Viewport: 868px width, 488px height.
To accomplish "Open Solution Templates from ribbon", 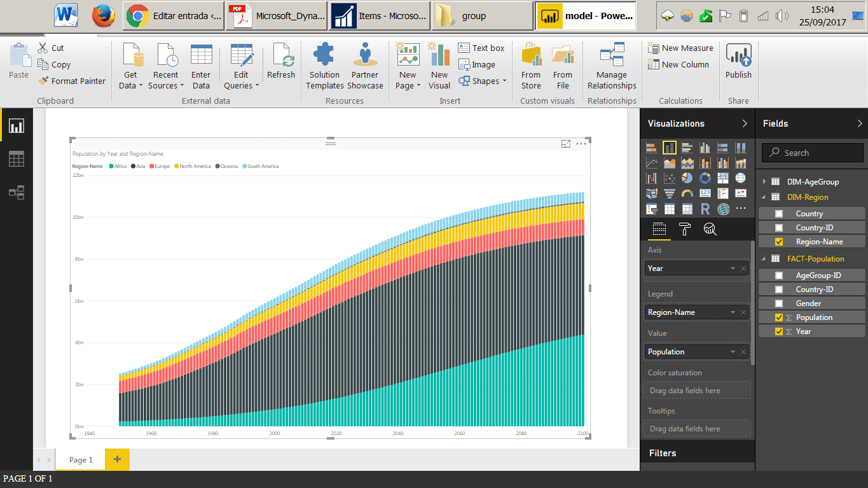I will tap(325, 66).
